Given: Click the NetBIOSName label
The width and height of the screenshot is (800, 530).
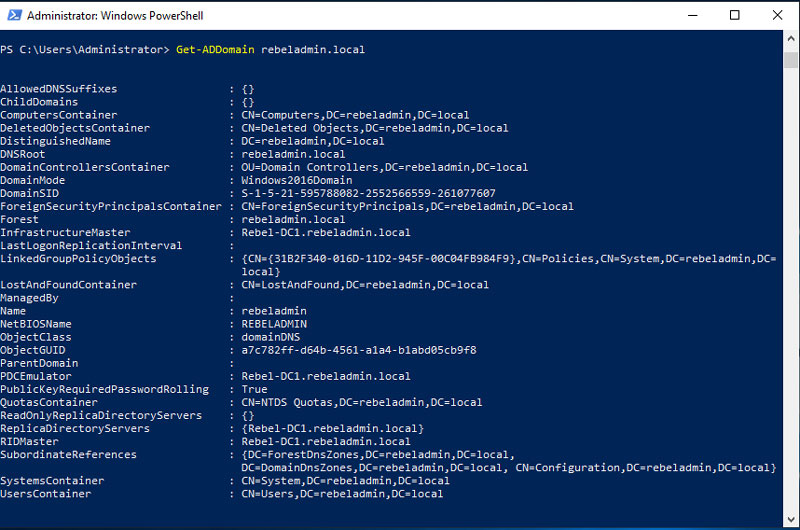Looking at the screenshot, I should [x=36, y=324].
